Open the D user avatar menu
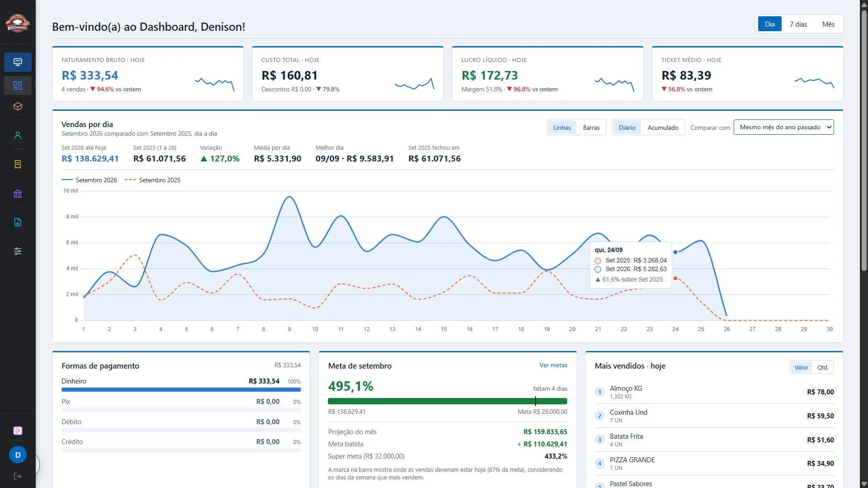The width and height of the screenshot is (868, 488). 18,455
